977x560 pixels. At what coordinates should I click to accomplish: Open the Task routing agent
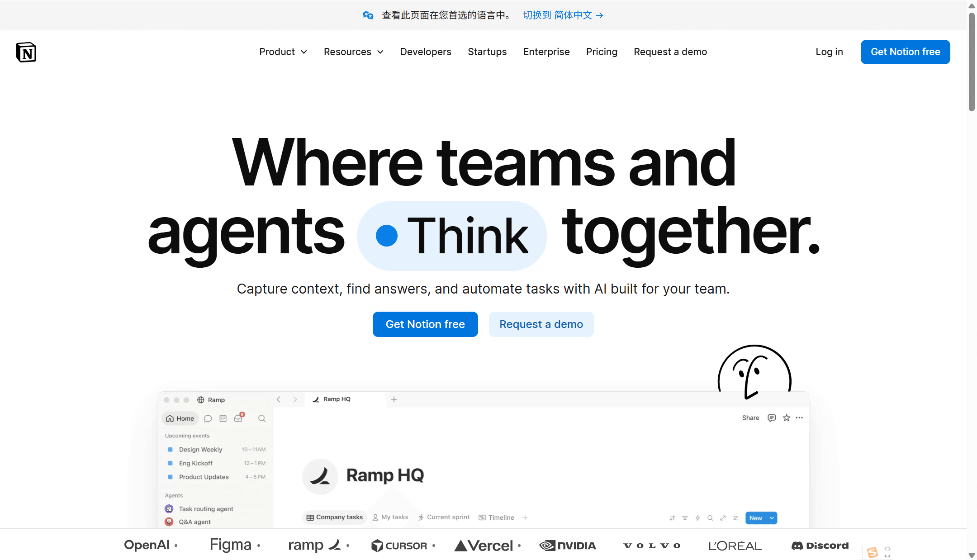[199, 509]
